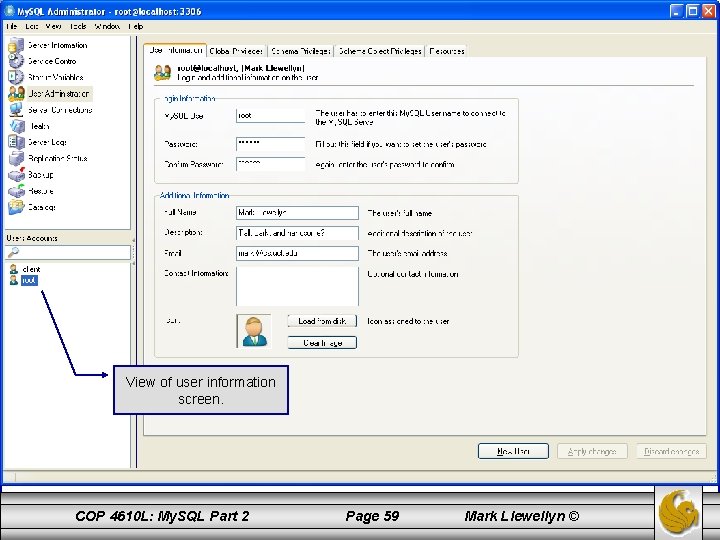Image resolution: width=720 pixels, height=540 pixels.
Task: Open the Edit menu
Action: 32,26
